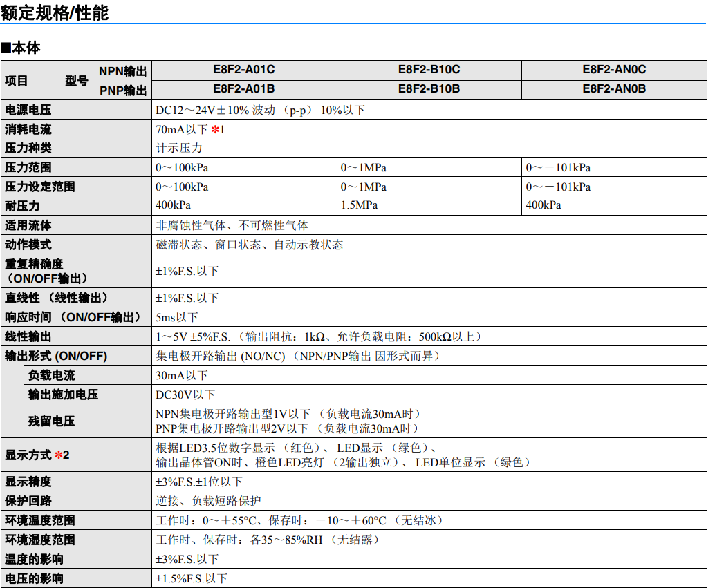This screenshot has width=715, height=588.
Task: Click the 保护回路 row label
Action: [x=28, y=501]
